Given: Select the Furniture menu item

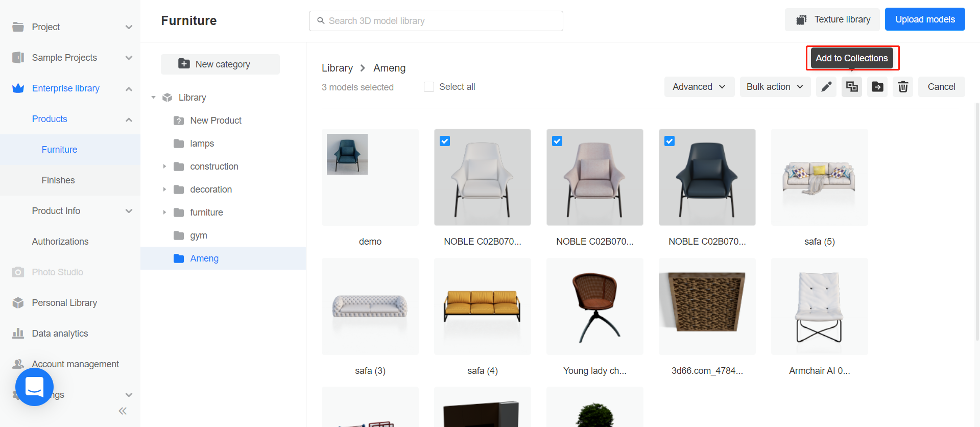Looking at the screenshot, I should (70, 150).
